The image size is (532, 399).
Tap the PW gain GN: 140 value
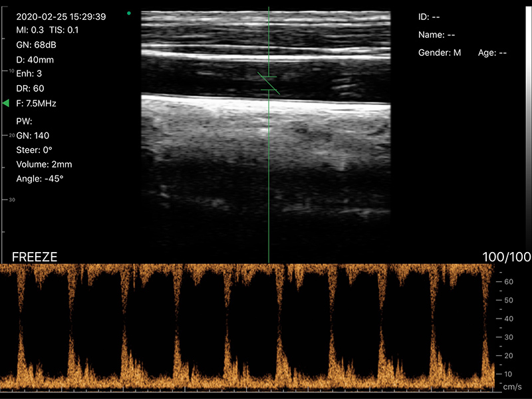33,136
